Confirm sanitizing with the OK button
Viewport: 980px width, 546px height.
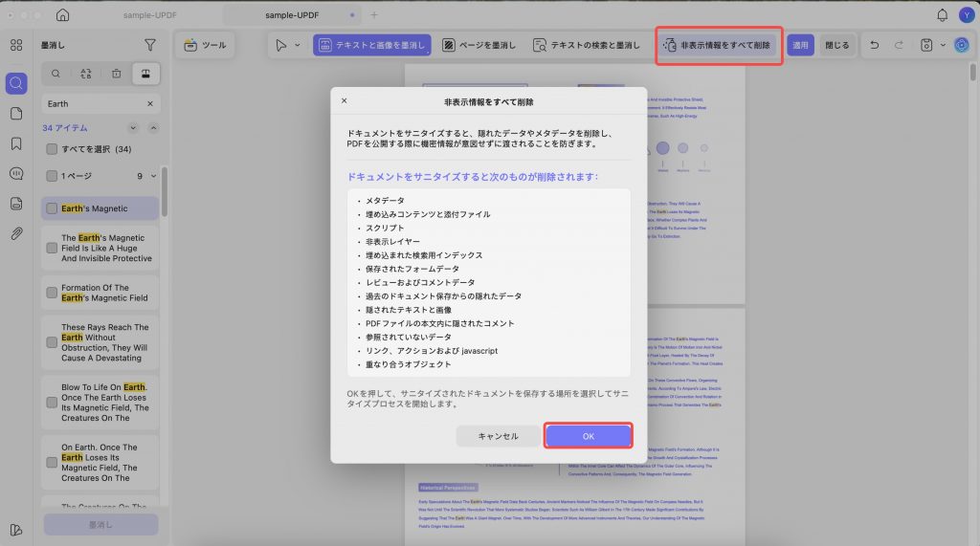pos(589,436)
